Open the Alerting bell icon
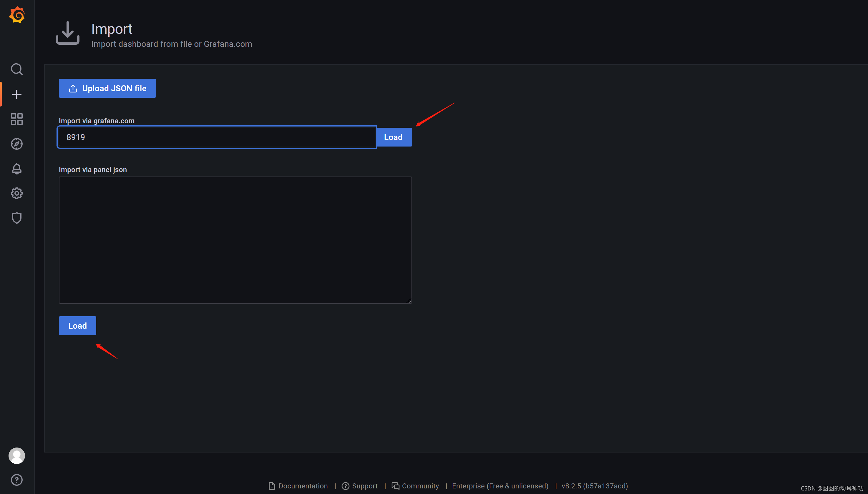Screen dimensions: 868x494 (16, 169)
